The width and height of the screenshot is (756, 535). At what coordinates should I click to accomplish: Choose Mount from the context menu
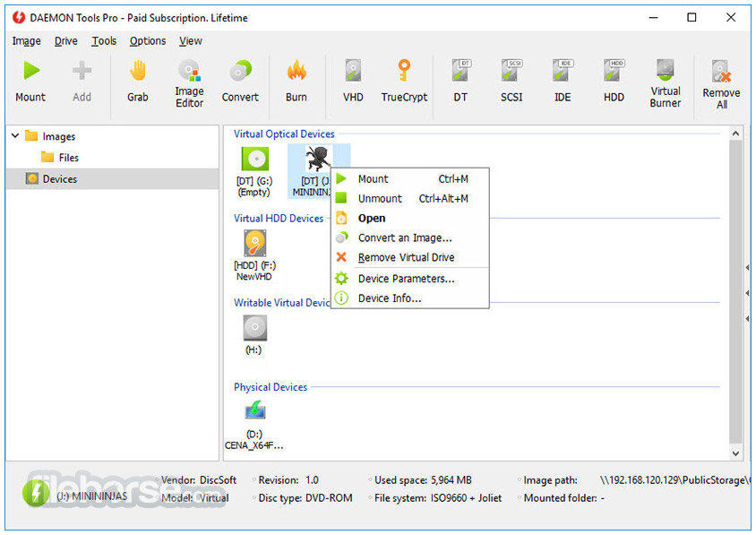tap(410, 179)
